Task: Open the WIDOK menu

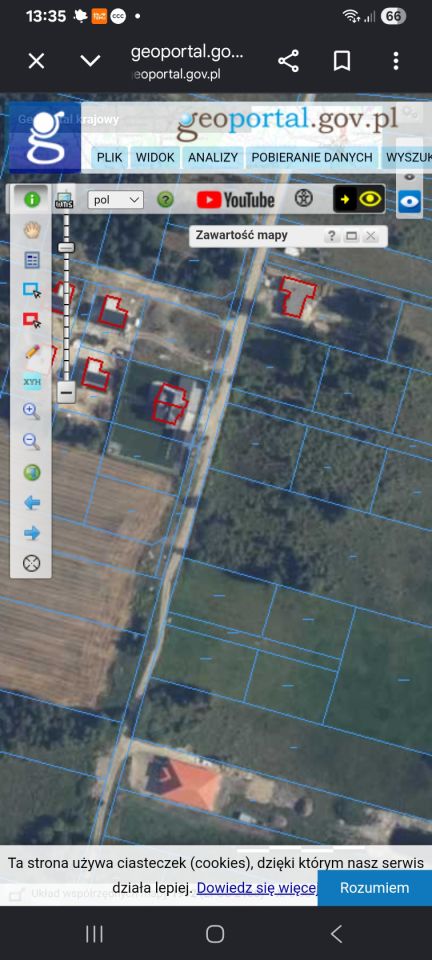Action: 155,157
